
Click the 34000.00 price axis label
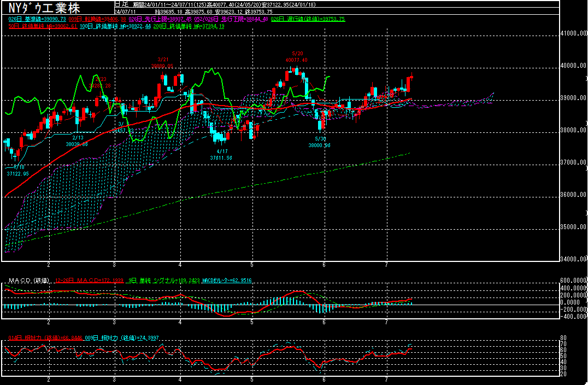click(x=573, y=259)
